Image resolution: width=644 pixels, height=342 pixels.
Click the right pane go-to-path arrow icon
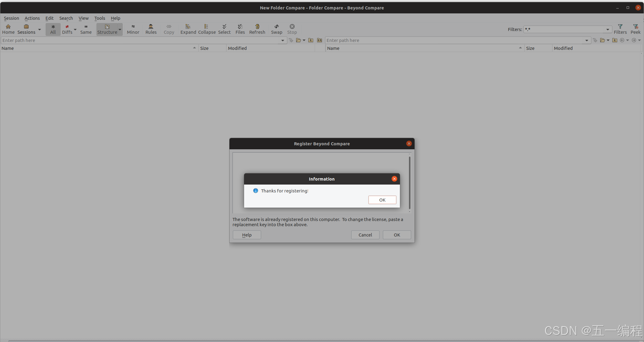595,40
